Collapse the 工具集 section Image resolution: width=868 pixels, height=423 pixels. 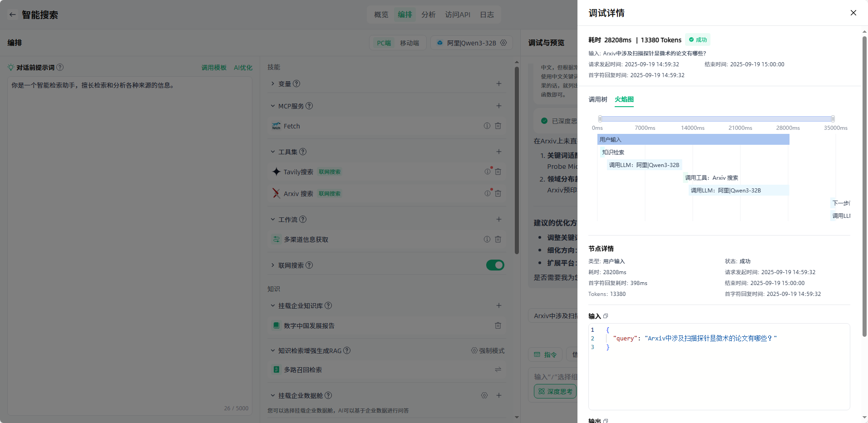273,152
